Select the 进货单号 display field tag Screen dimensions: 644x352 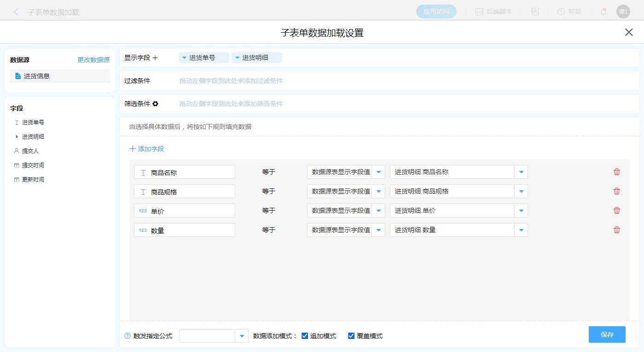pyautogui.click(x=203, y=58)
